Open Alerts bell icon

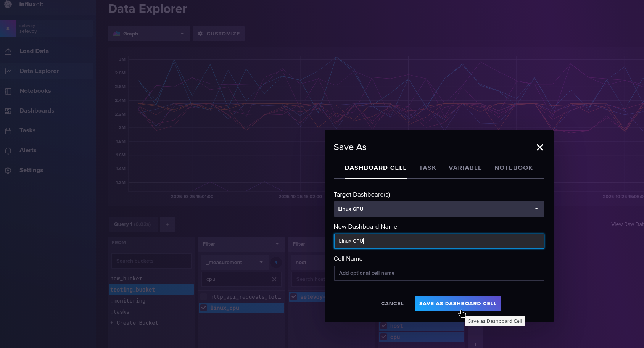click(x=8, y=151)
